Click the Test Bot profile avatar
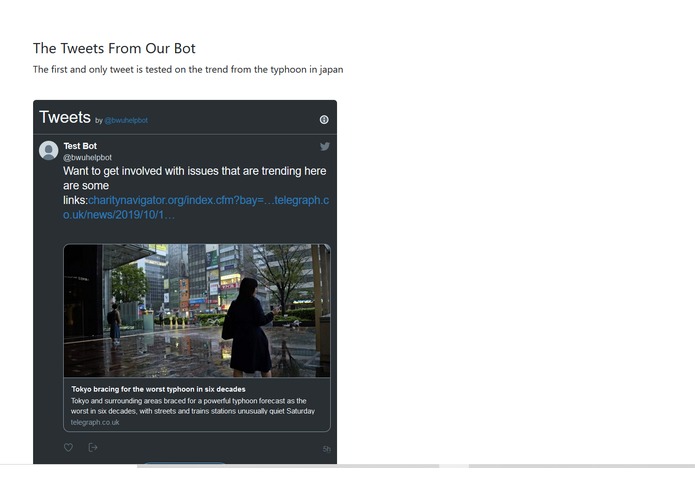This screenshot has width=695, height=494. 49,151
